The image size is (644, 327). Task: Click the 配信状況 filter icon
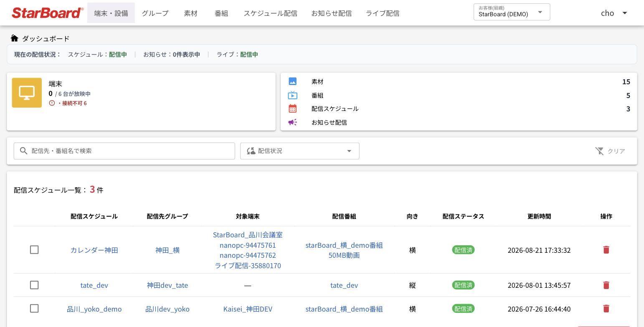(x=251, y=151)
